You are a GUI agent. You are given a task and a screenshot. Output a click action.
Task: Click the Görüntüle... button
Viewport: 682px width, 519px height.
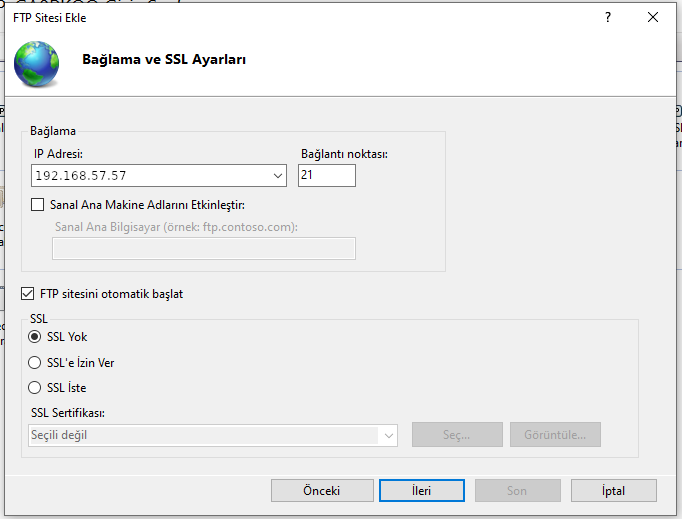(555, 434)
